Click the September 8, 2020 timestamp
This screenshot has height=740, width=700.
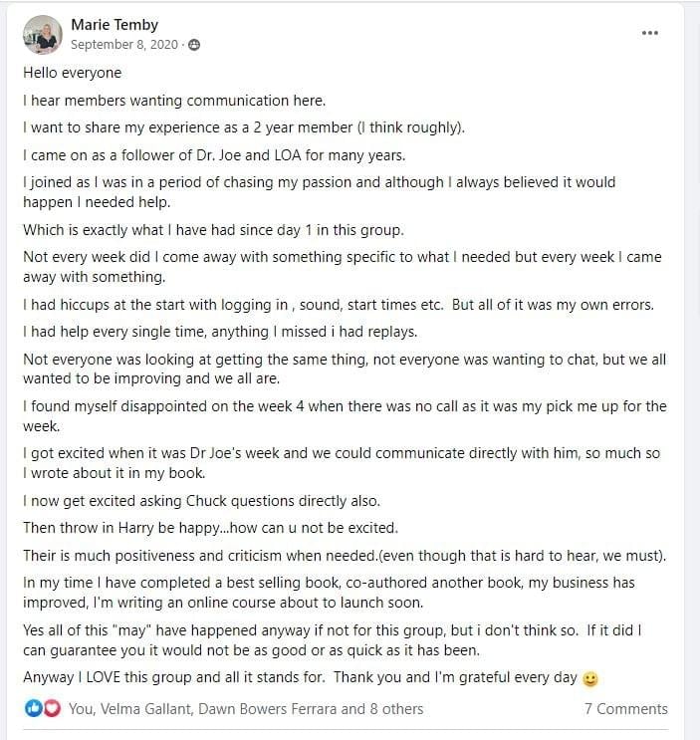(125, 45)
